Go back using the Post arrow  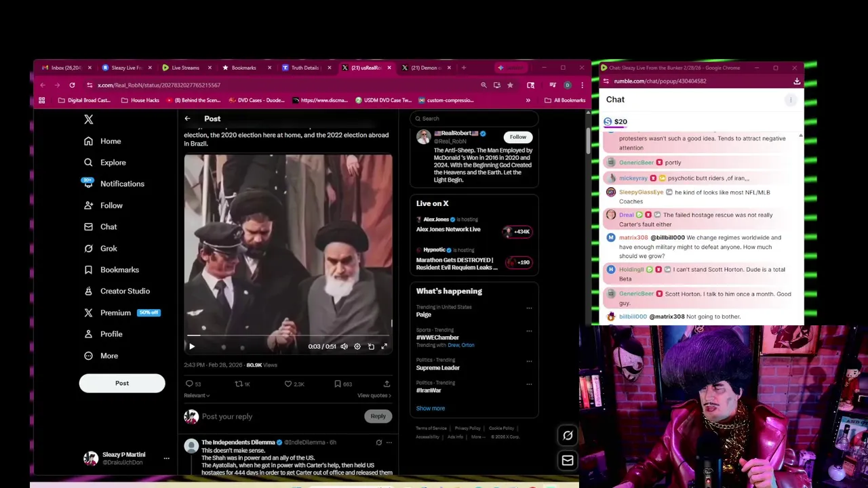(x=187, y=119)
